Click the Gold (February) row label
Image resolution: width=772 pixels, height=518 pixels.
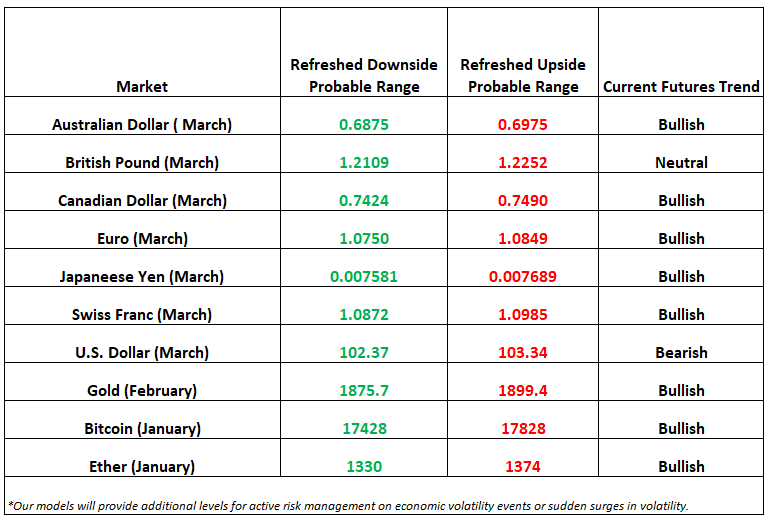point(142,390)
